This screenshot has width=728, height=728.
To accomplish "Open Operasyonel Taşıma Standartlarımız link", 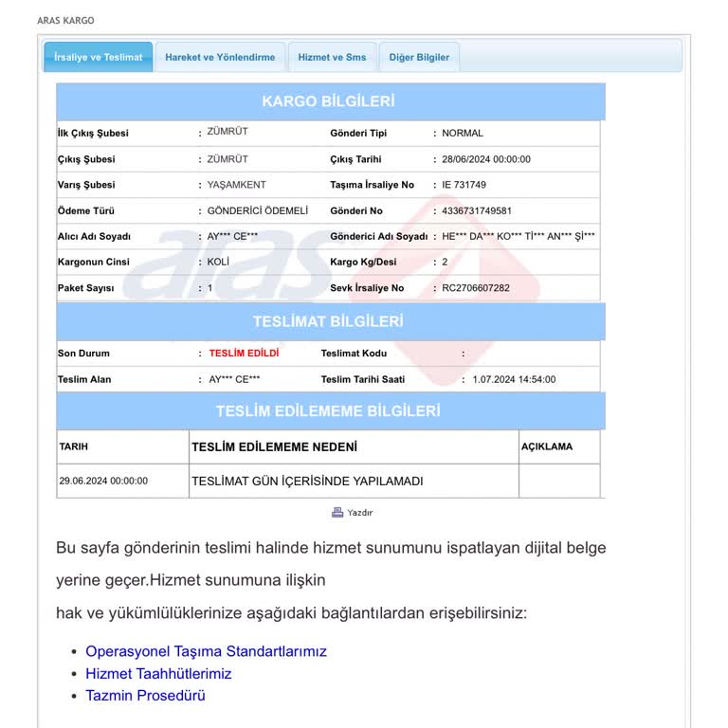I will (x=206, y=651).
